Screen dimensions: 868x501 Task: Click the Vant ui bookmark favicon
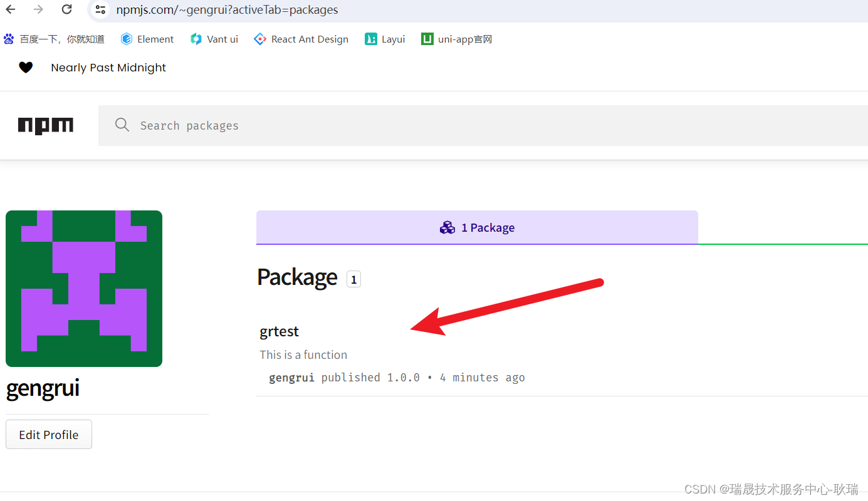(196, 39)
